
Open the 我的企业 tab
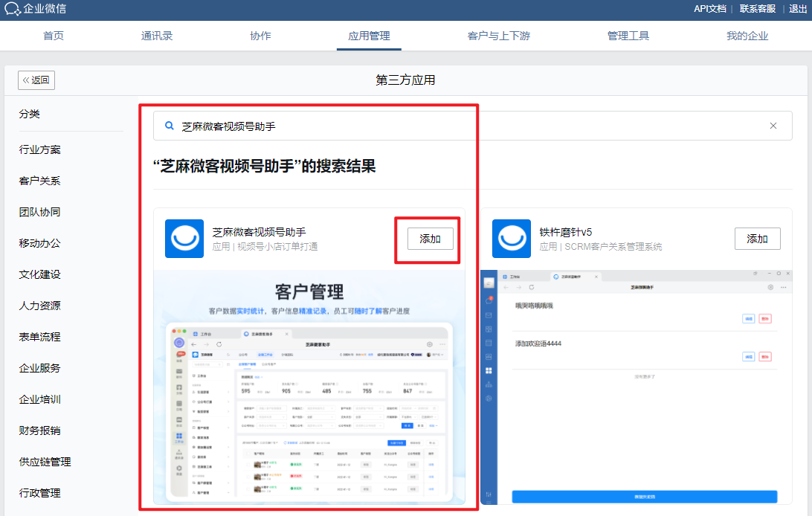pos(747,36)
